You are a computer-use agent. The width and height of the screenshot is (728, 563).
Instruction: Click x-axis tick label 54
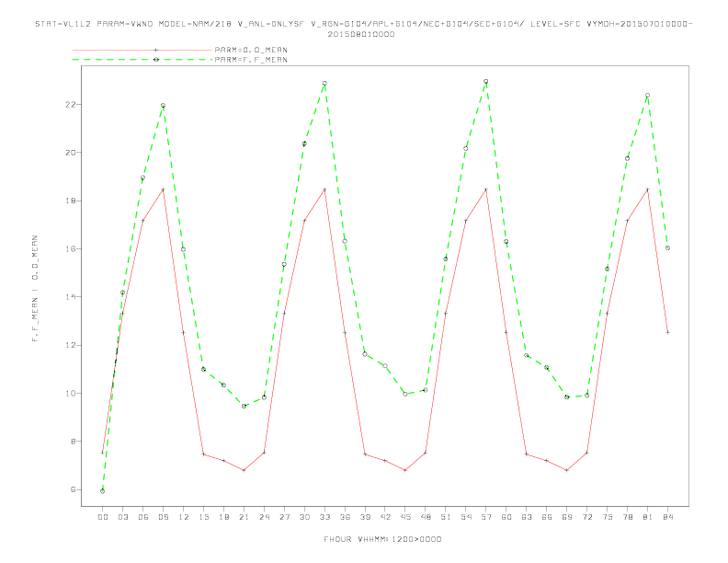(466, 517)
